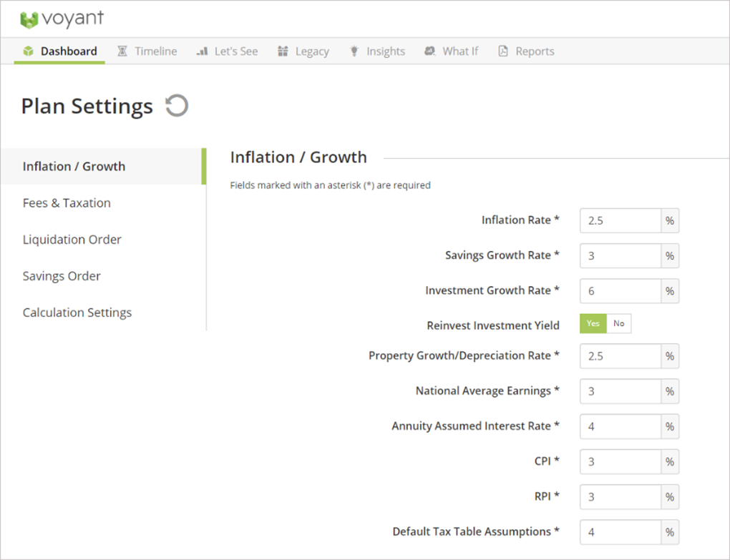Focus the Investment Growth Rate field
The width and height of the screenshot is (730, 560).
tap(620, 291)
